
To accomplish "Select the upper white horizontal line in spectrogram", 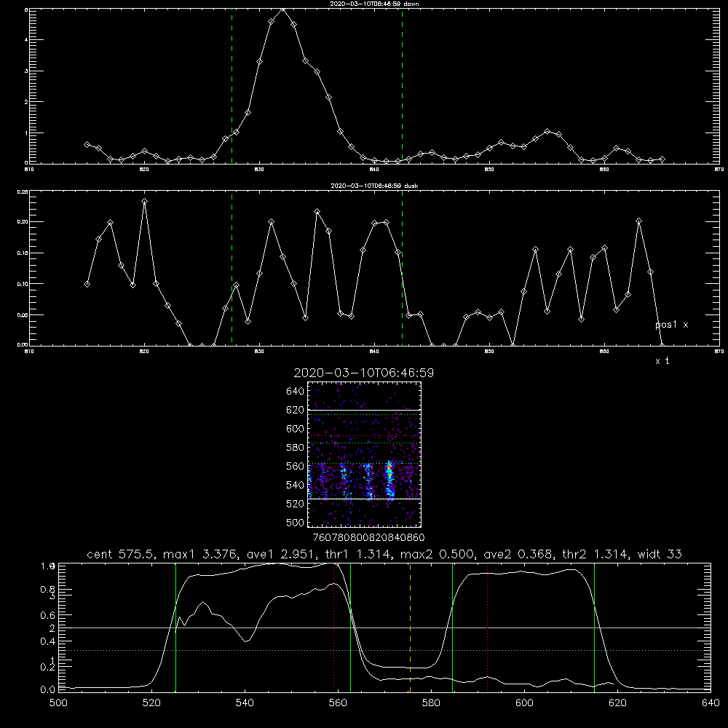I will coord(364,410).
